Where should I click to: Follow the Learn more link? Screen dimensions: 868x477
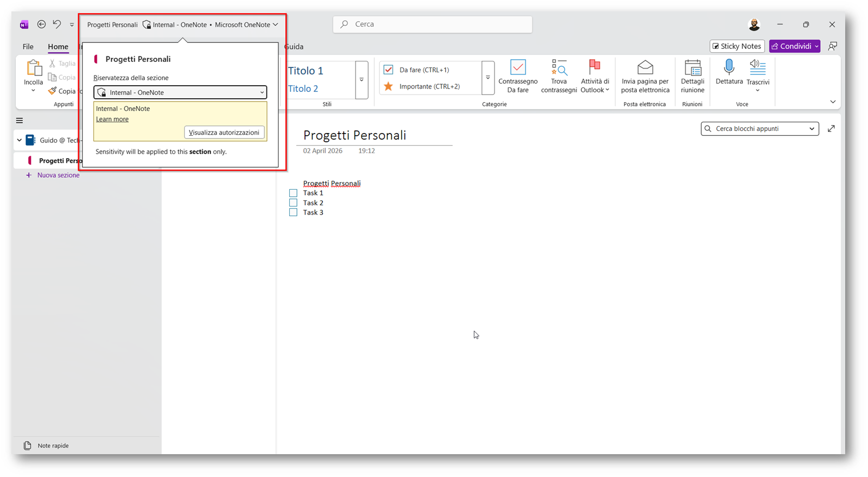click(x=112, y=119)
